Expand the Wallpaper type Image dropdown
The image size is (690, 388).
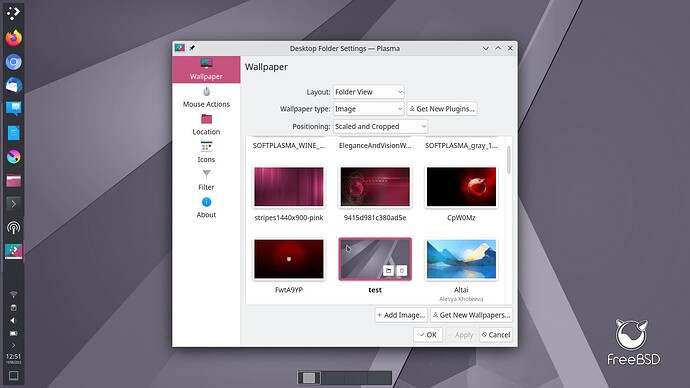pos(368,109)
